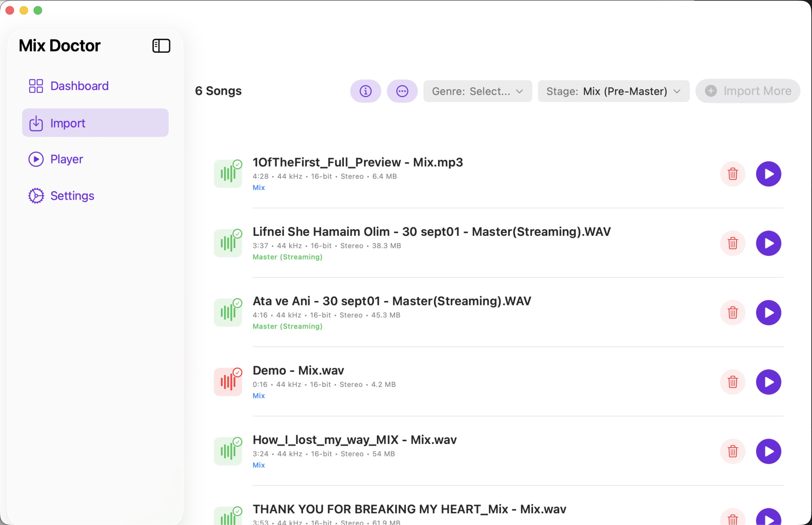Select the Dashboard icon in the sidebar
The width and height of the screenshot is (812, 525).
36,86
